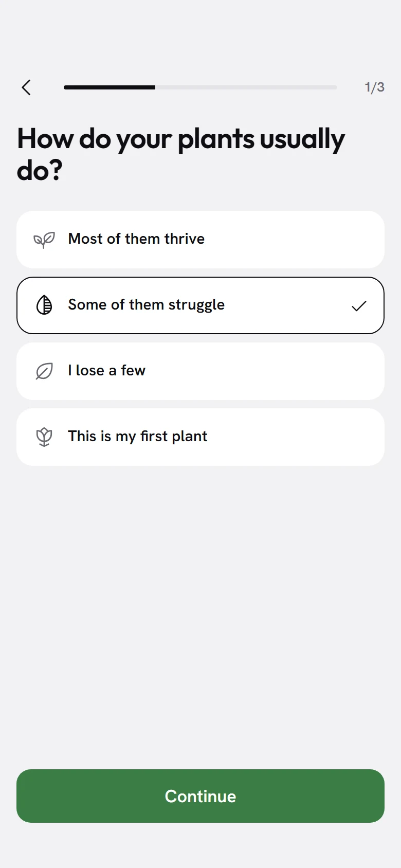401x868 pixels.
Task: Click the question heading about plants
Action: coord(181,154)
